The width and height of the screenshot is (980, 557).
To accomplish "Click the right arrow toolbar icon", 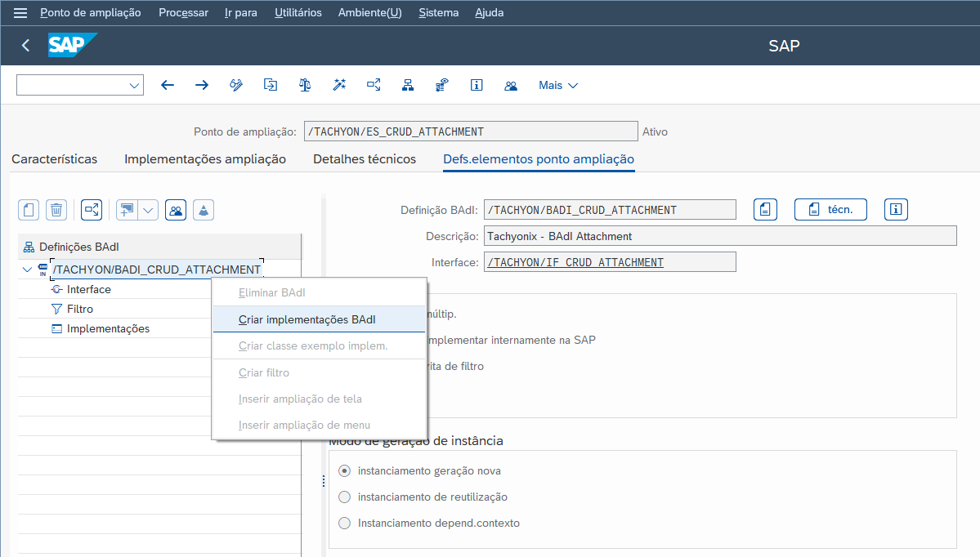I will pos(201,85).
